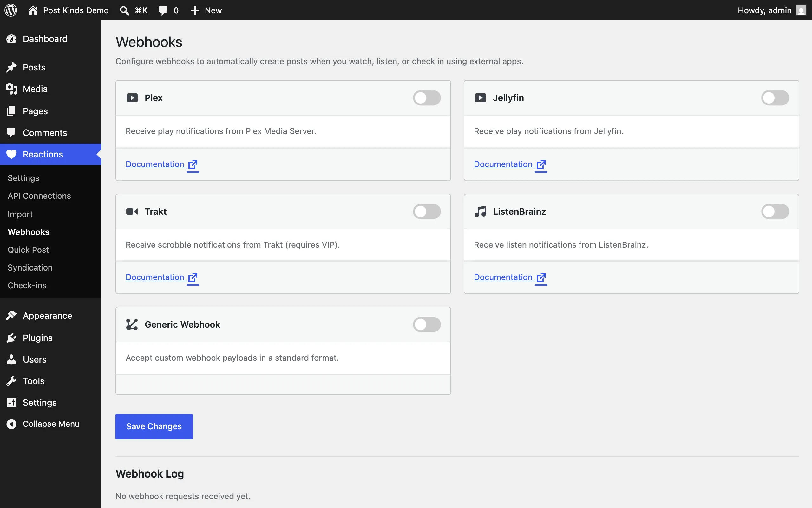Image resolution: width=812 pixels, height=508 pixels.
Task: Open the Dashboard menu
Action: 51,39
